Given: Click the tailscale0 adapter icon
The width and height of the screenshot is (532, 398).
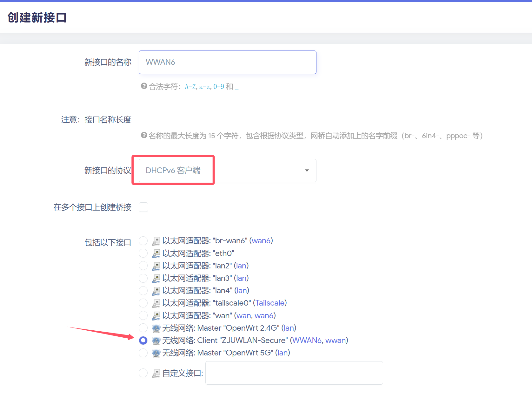Looking at the screenshot, I should [x=156, y=303].
